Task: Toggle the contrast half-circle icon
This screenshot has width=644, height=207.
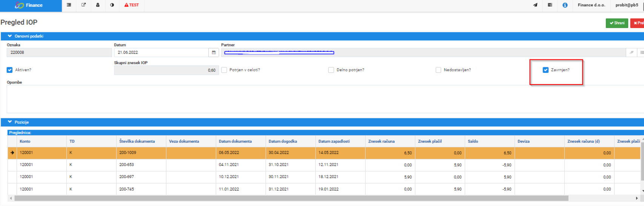Action: [x=112, y=5]
